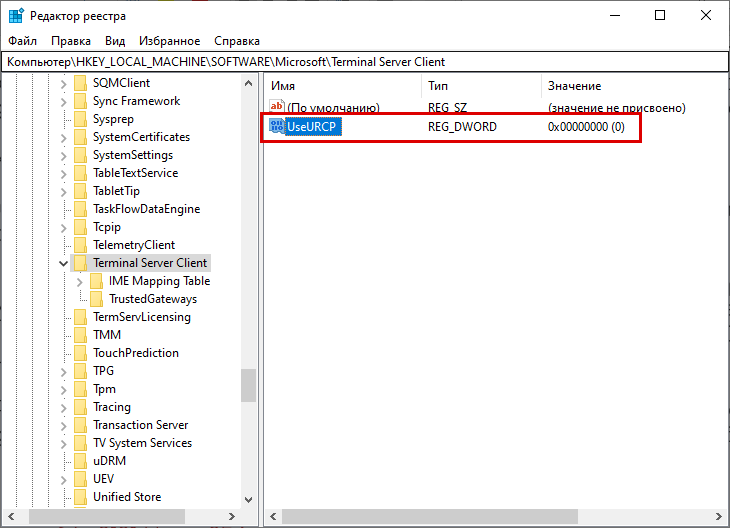Image resolution: width=730 pixels, height=528 pixels.
Task: Expand the SystemCertificates key
Action: click(x=64, y=138)
